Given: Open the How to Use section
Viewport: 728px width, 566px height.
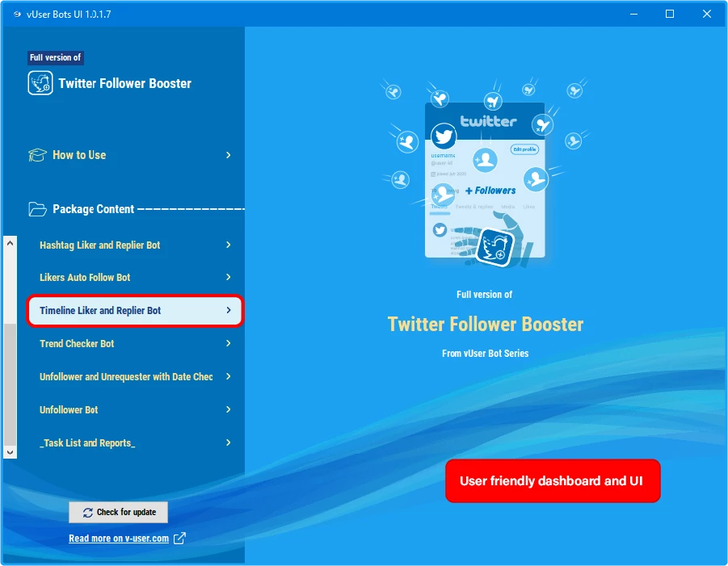Looking at the screenshot, I should click(x=130, y=155).
